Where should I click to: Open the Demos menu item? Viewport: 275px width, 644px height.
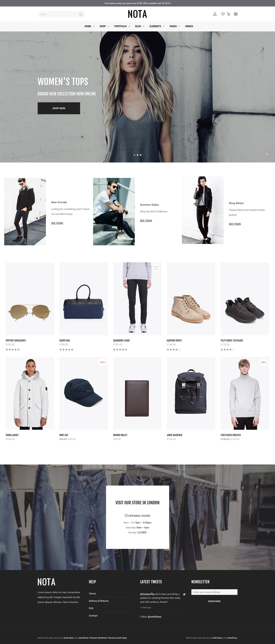click(189, 26)
